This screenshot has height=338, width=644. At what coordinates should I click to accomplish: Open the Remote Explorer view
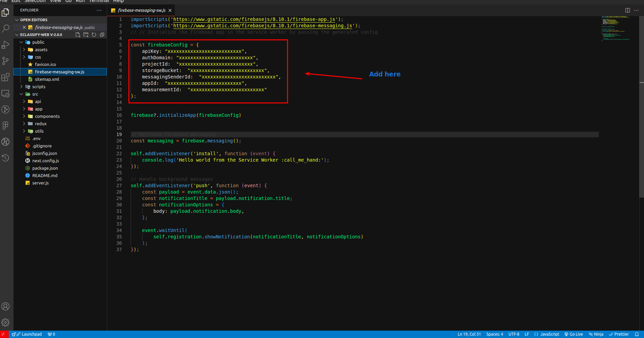point(6,94)
